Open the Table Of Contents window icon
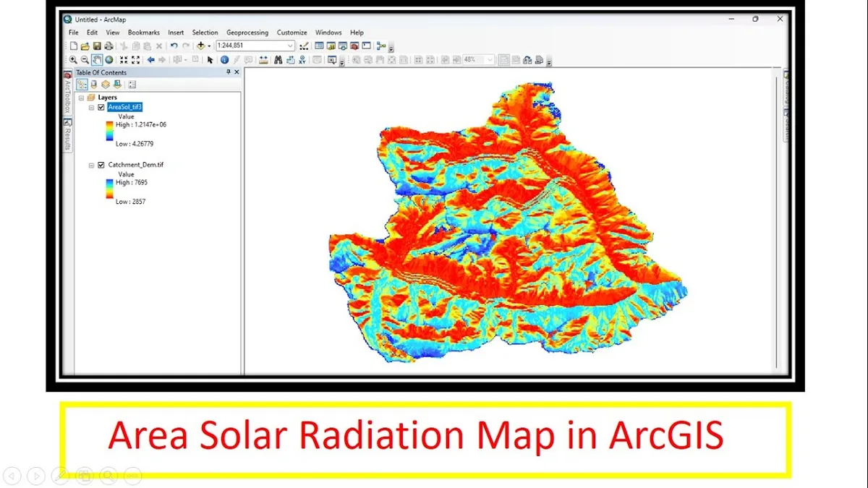Image resolution: width=868 pixels, height=488 pixels. coord(319,46)
